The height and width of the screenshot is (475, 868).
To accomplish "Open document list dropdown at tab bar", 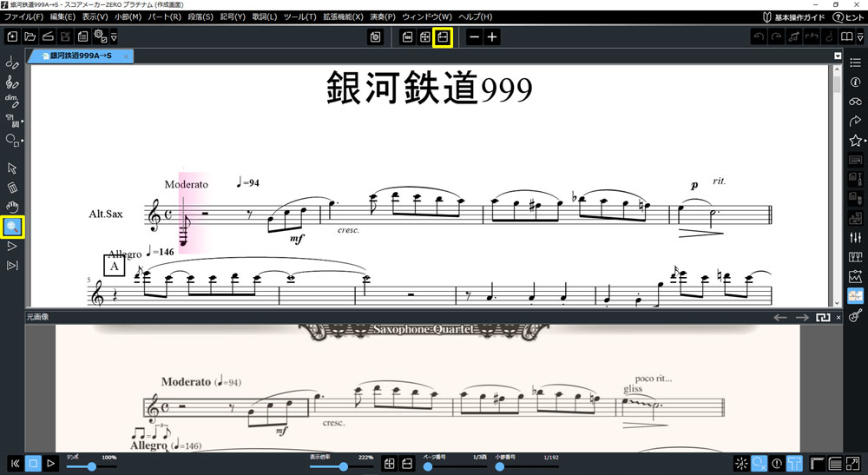I will click(x=838, y=56).
